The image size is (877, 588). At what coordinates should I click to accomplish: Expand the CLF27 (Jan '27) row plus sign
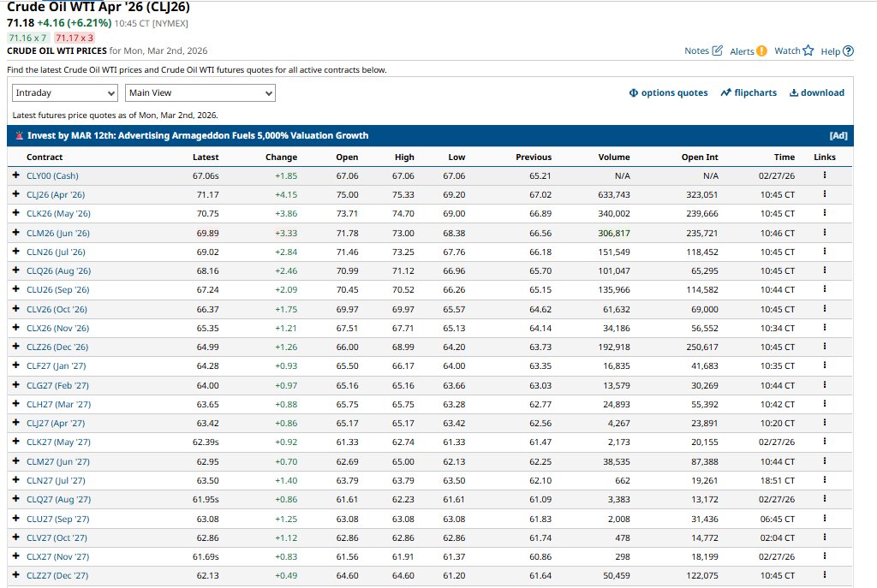coord(15,365)
